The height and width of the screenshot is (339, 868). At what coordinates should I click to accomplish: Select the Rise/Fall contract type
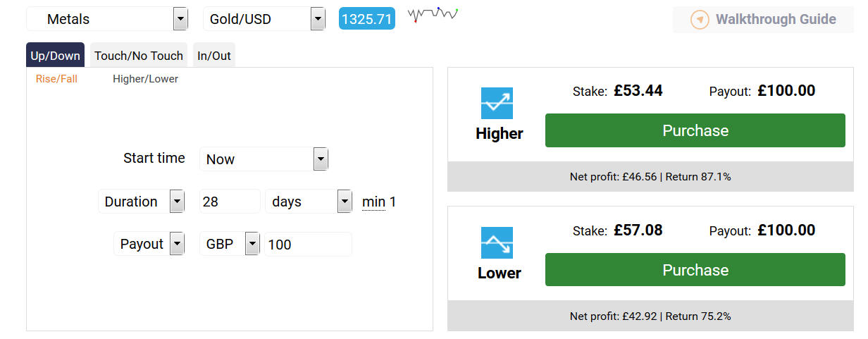(x=56, y=79)
